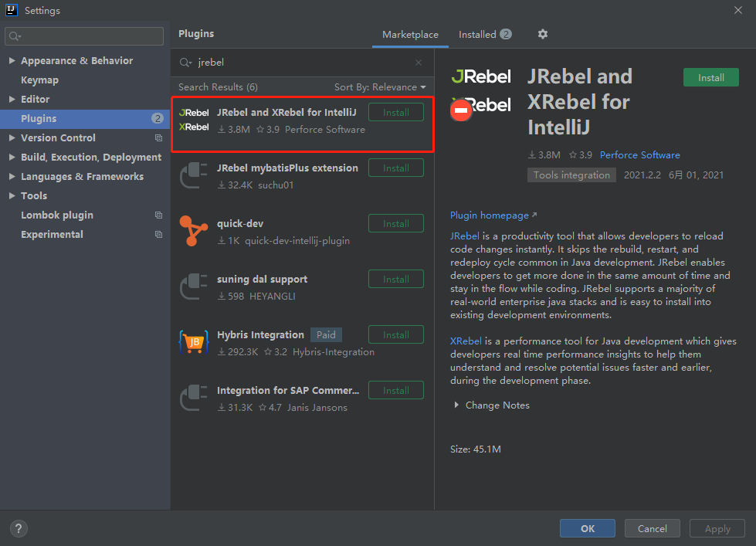Select suning dal support result title
This screenshot has width=756, height=546.
(262, 280)
